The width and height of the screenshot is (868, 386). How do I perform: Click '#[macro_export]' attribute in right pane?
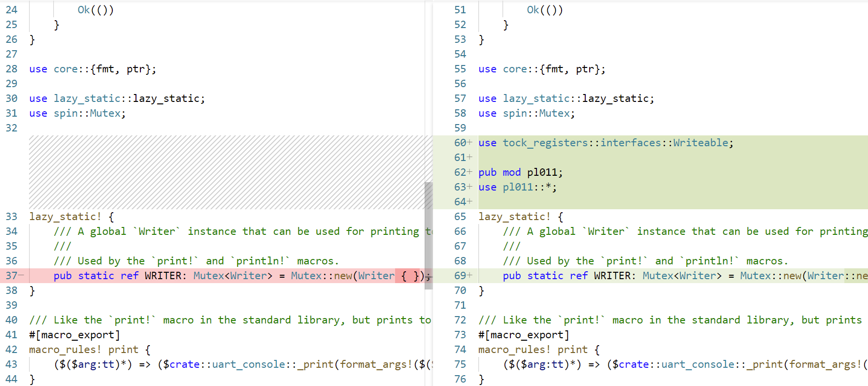pos(524,335)
